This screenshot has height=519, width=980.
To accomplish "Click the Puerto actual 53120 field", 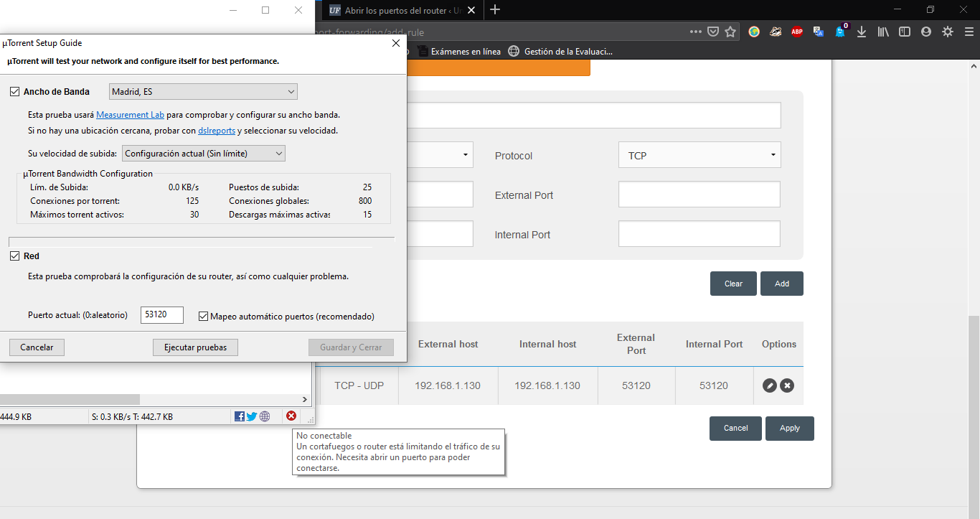I will pos(162,315).
